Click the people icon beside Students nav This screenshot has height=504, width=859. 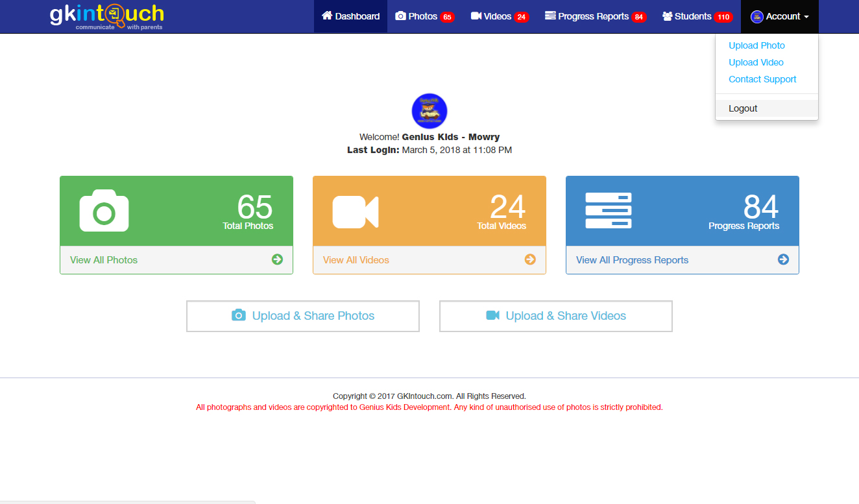tap(667, 16)
